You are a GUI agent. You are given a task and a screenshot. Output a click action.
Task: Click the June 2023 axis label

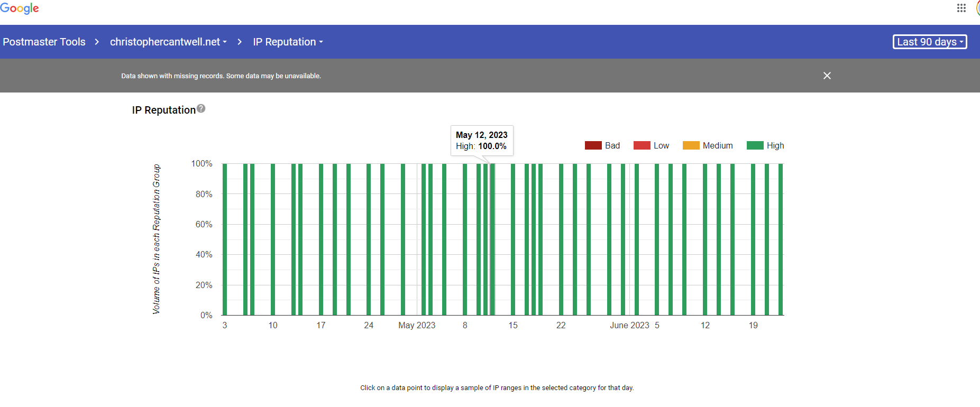[629, 325]
